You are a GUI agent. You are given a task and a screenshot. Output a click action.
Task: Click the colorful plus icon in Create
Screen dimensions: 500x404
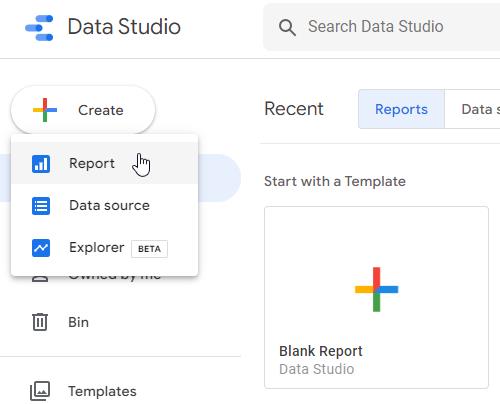45,110
